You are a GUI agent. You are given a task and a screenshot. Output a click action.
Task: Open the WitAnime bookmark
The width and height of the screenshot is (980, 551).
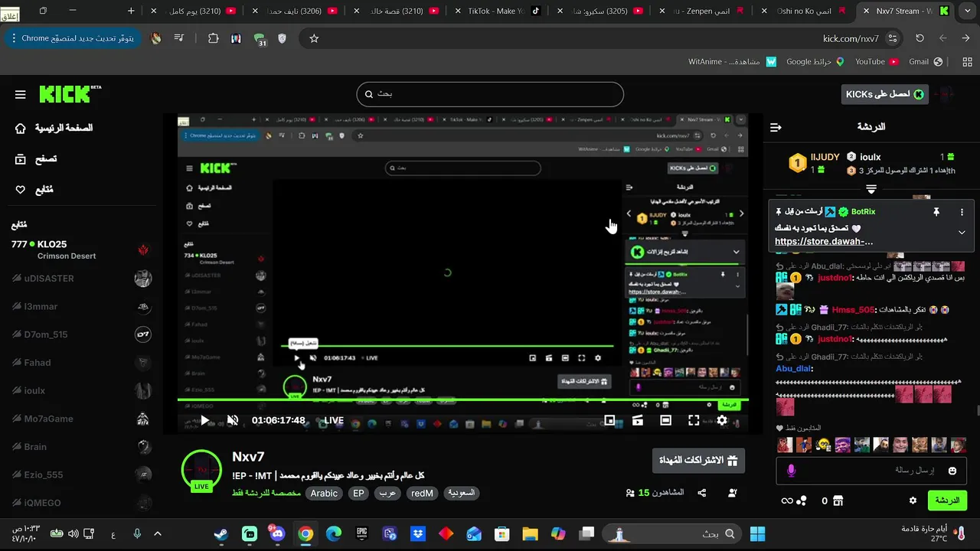point(732,62)
